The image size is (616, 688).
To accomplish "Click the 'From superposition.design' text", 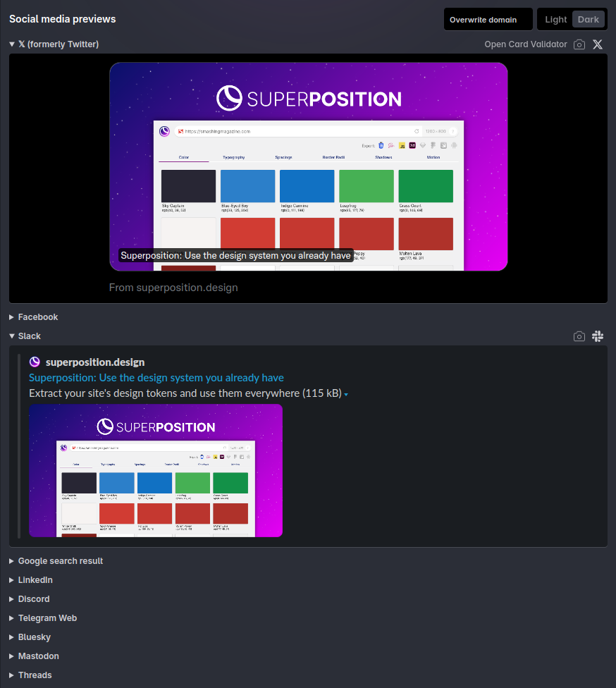I will (x=173, y=288).
